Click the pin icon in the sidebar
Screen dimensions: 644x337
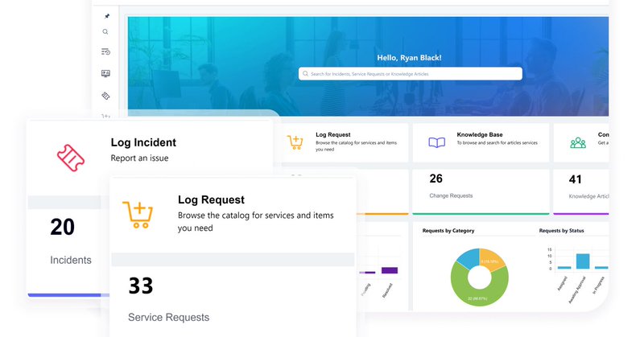point(107,16)
